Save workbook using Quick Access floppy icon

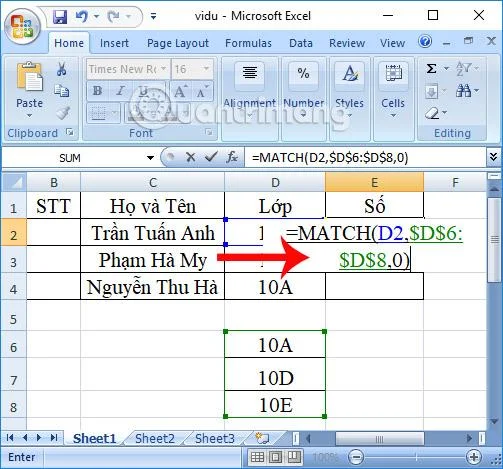coord(60,16)
